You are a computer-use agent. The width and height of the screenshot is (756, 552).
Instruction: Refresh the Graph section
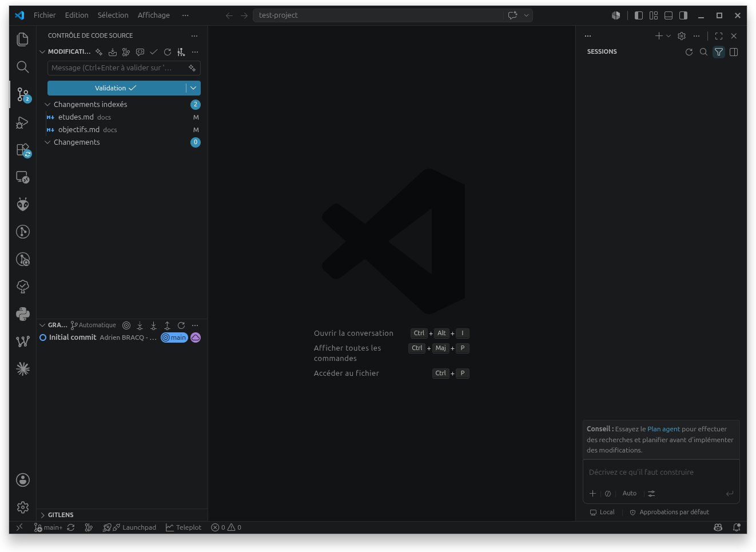coord(181,325)
